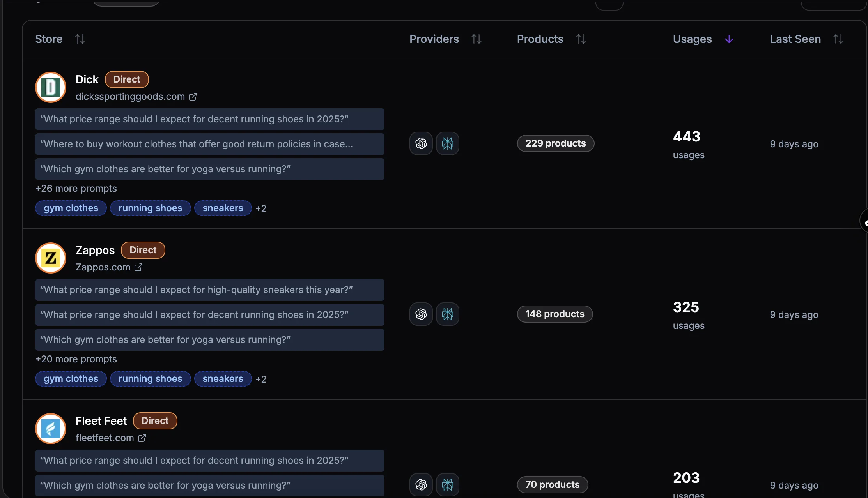
Task: Select the OpenAI provider icon on Dick's row
Action: point(421,143)
